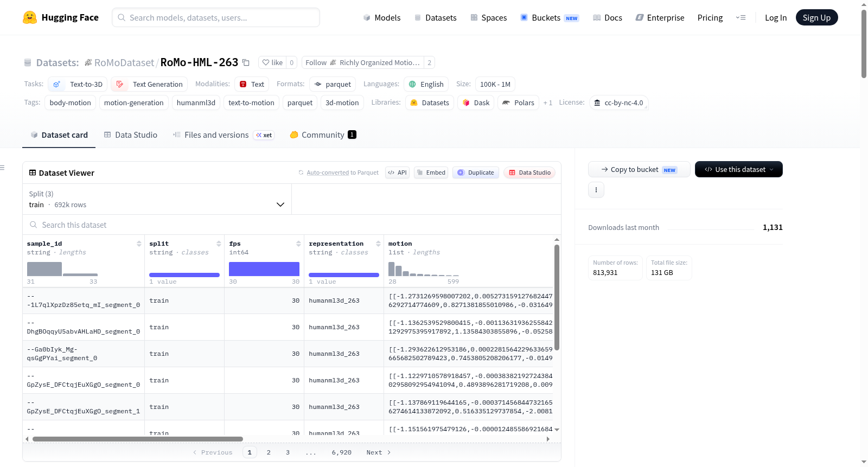This screenshot has height=467, width=868.
Task: Switch to the Dataset card tab
Action: [59, 135]
